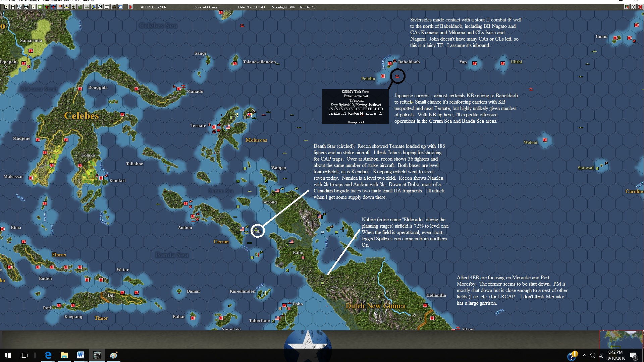Click the Ambon base label
Screen dimensions: 644x362
(x=185, y=228)
